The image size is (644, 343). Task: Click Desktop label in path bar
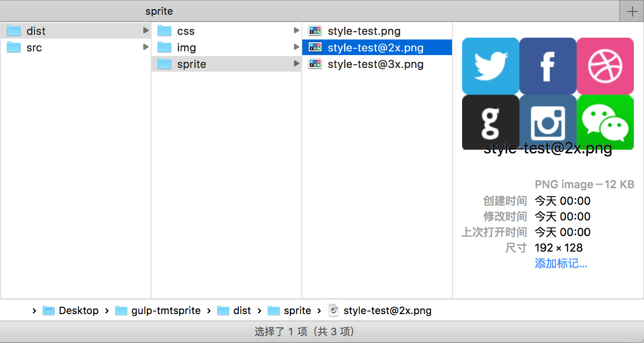point(79,311)
